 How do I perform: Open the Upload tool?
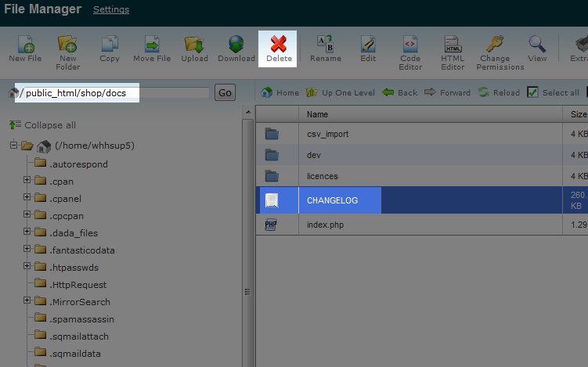[x=194, y=45]
